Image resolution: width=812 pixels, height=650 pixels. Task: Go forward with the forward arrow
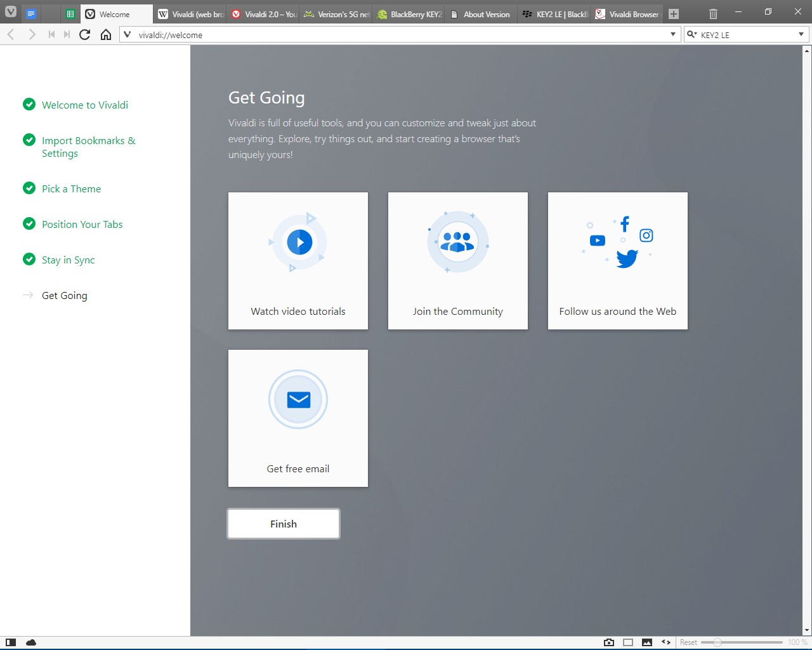pos(32,34)
